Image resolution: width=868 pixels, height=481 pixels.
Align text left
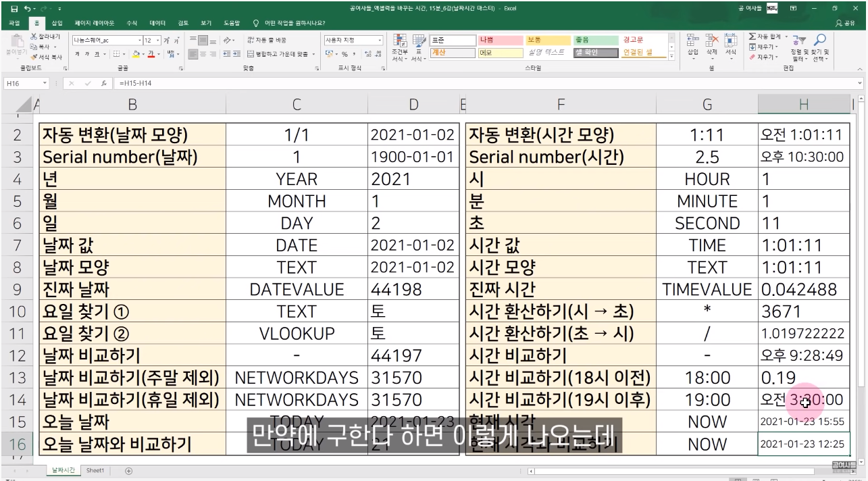coord(193,54)
